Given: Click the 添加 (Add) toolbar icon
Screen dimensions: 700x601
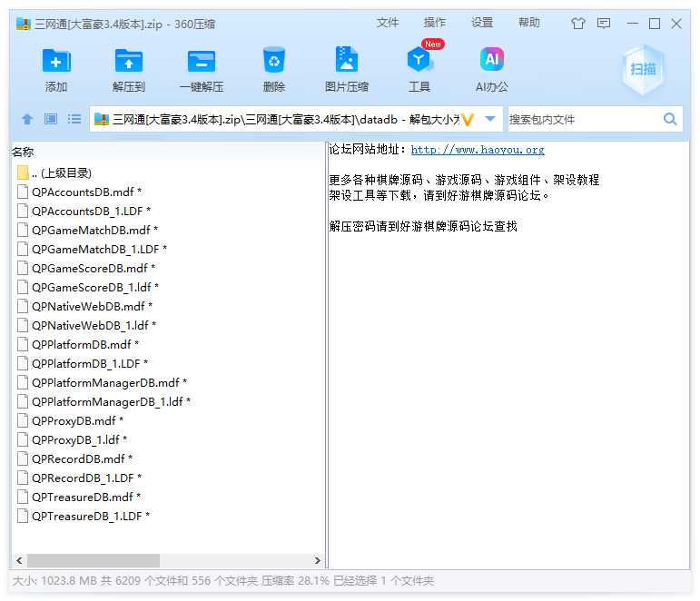Looking at the screenshot, I should (56, 61).
